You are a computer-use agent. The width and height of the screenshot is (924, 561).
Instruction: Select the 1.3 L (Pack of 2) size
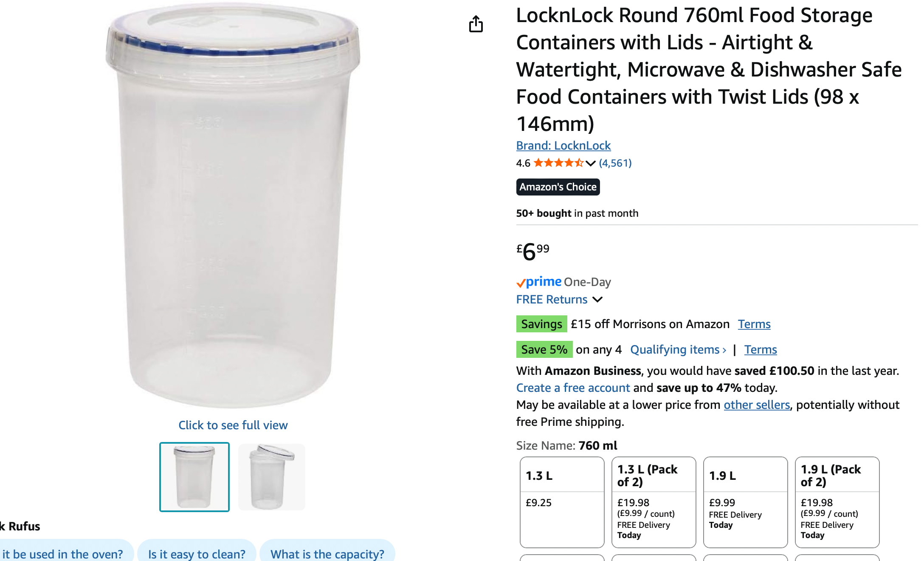tap(654, 501)
